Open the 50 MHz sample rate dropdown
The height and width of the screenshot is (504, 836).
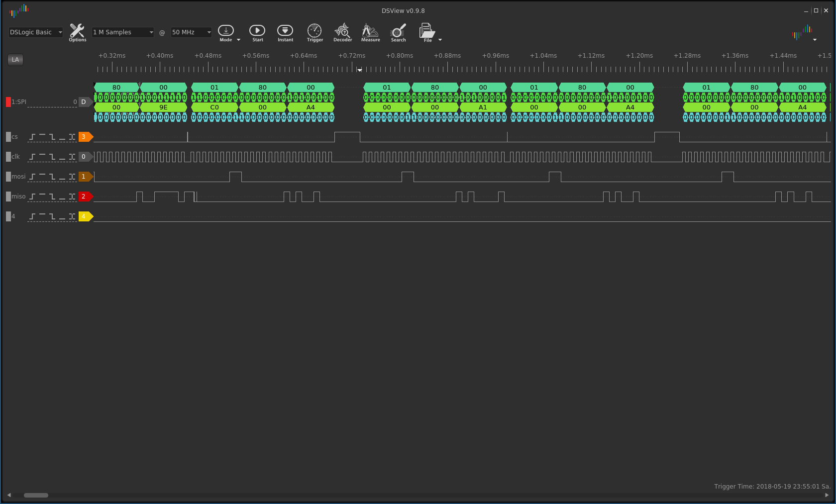(x=191, y=32)
